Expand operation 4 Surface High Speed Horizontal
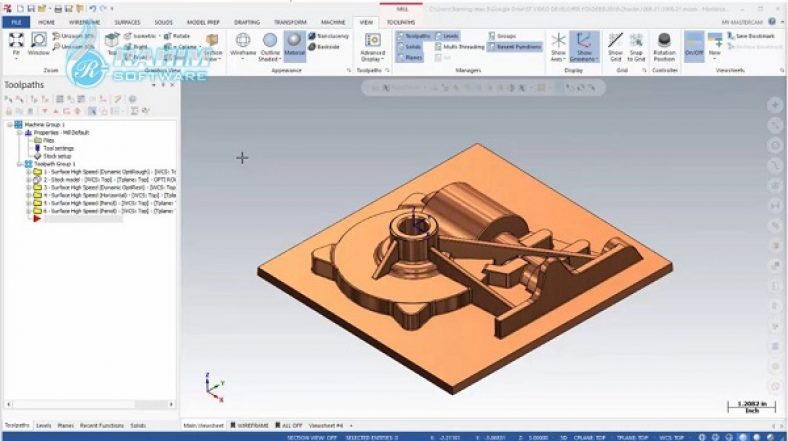The height and width of the screenshot is (441, 788). [29, 195]
